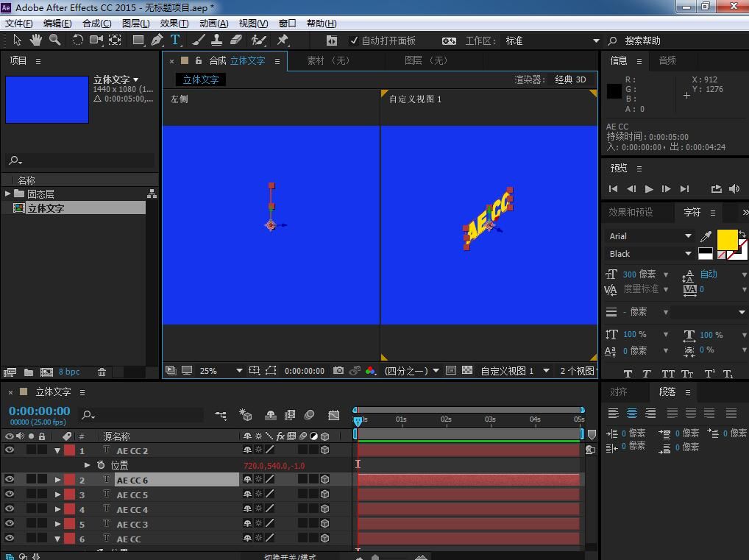Select the Pen tool

(157, 40)
